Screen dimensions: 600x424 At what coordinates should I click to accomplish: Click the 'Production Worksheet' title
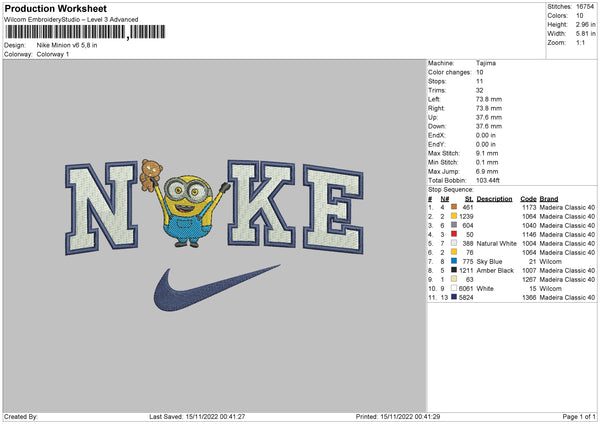(x=56, y=8)
